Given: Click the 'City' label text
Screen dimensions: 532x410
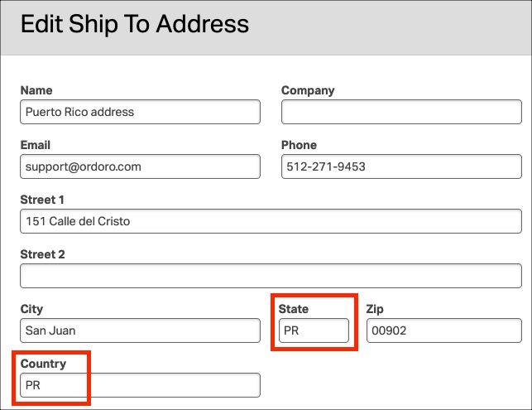Looking at the screenshot, I should coord(31,310).
